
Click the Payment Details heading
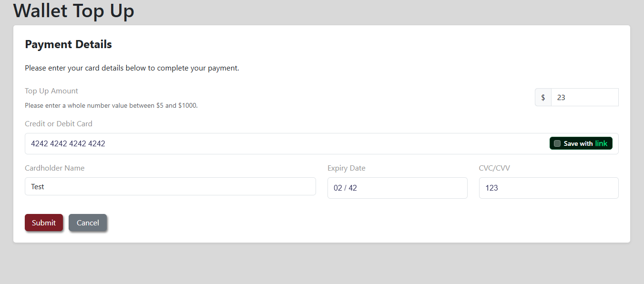pos(68,44)
